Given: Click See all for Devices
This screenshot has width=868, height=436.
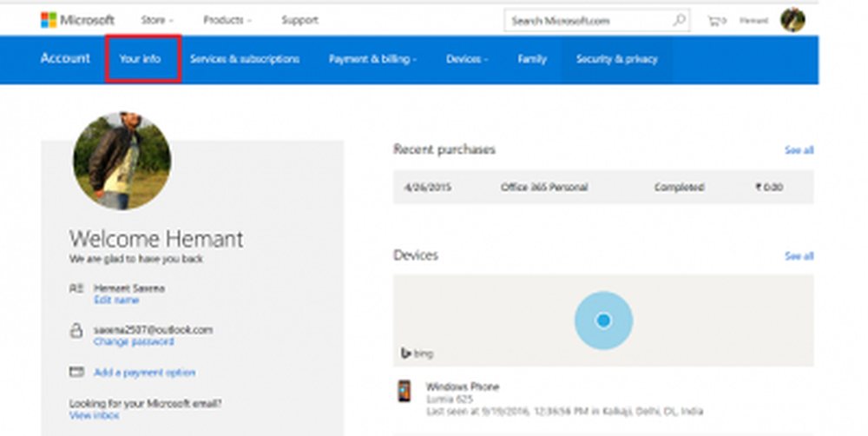Looking at the screenshot, I should point(799,256).
